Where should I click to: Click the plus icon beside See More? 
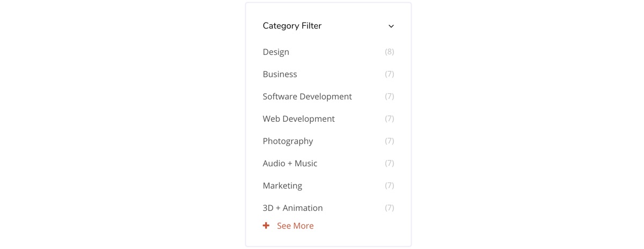click(266, 226)
